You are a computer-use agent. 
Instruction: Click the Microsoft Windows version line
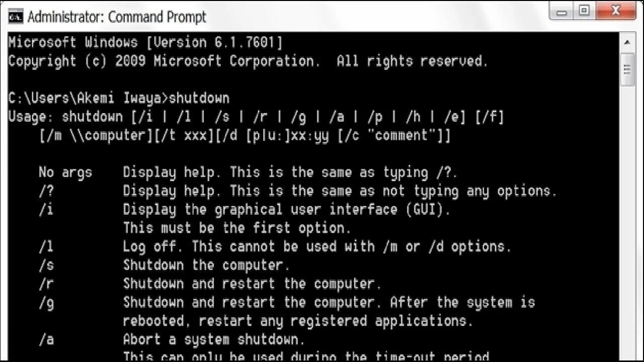pyautogui.click(x=145, y=42)
